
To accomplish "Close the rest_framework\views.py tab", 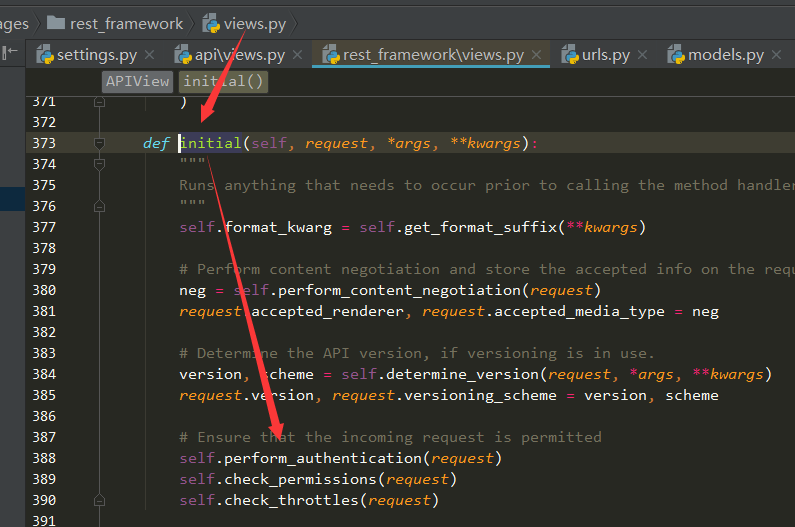I will [536, 55].
